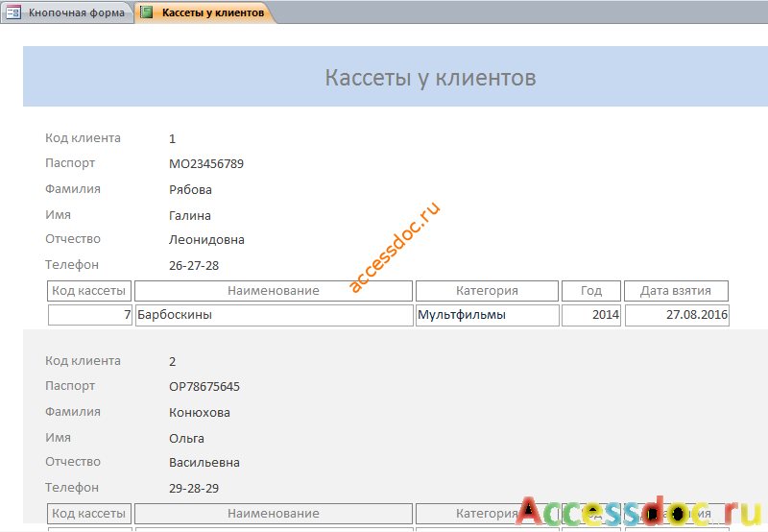Click the form icon on Кнопочная форма tab
The height and width of the screenshot is (532, 768).
tap(13, 12)
